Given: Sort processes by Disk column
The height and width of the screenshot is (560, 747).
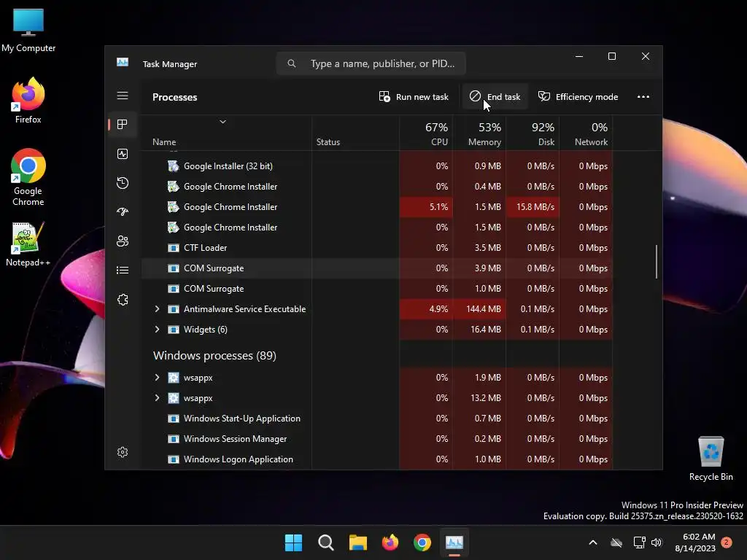Looking at the screenshot, I should 532,134.
